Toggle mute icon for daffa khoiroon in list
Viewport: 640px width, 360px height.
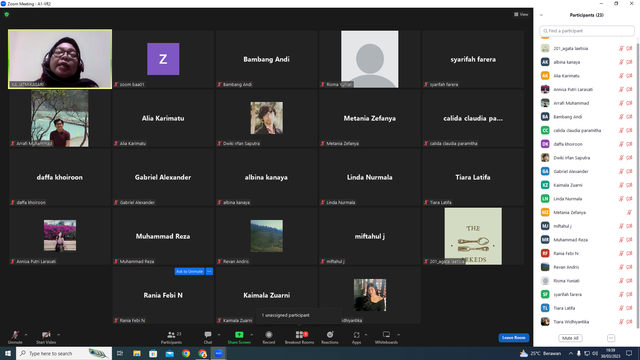(x=621, y=144)
